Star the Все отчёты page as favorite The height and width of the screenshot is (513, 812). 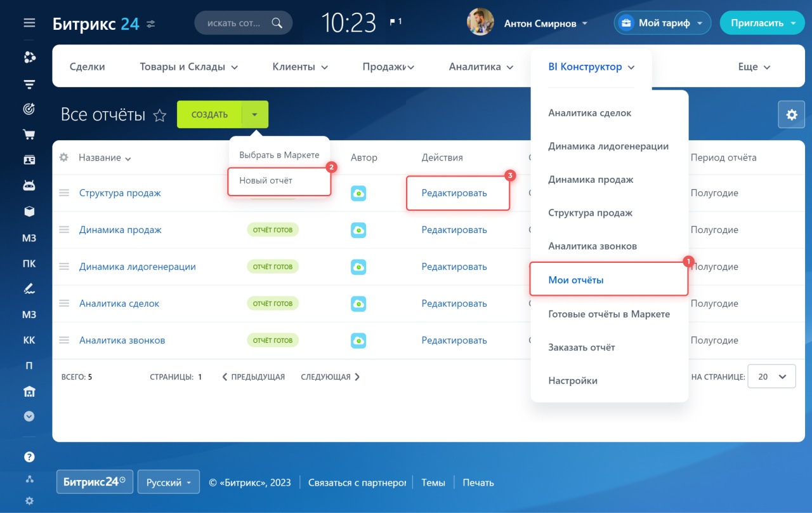[x=160, y=116]
